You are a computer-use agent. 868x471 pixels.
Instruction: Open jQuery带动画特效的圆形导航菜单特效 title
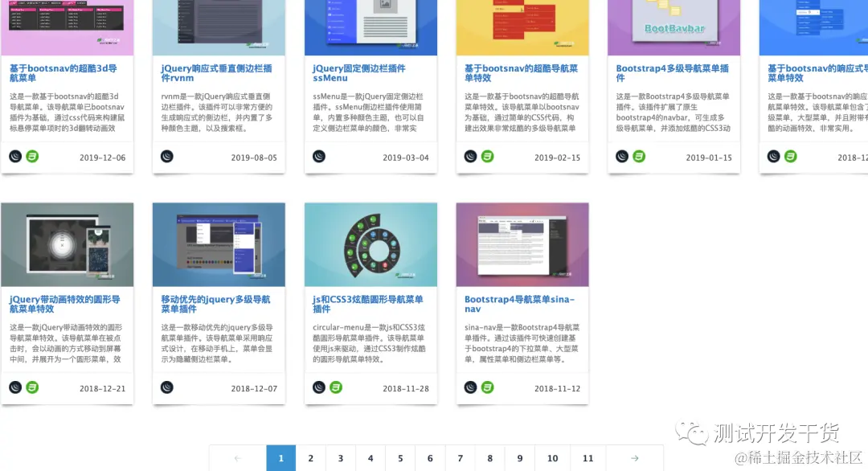[x=65, y=304]
